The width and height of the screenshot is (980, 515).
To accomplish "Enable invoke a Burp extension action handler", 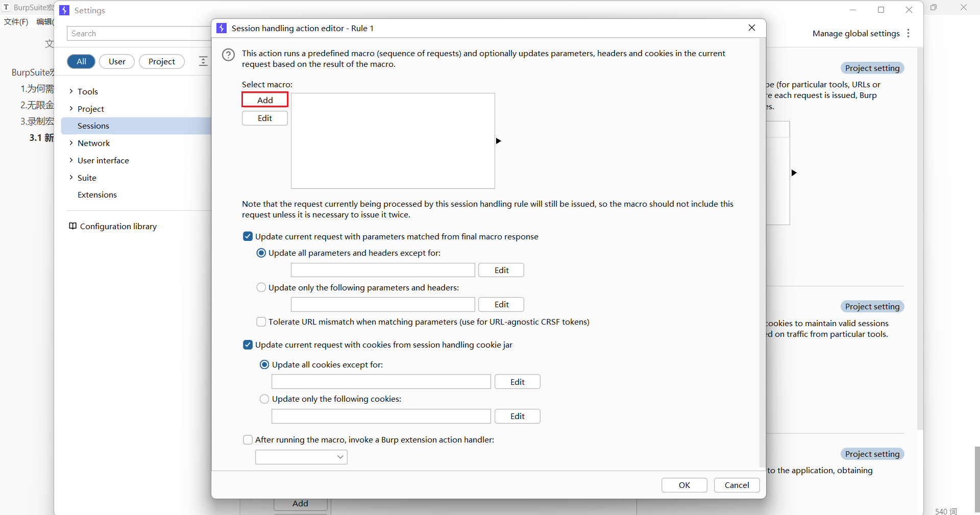I will point(248,439).
